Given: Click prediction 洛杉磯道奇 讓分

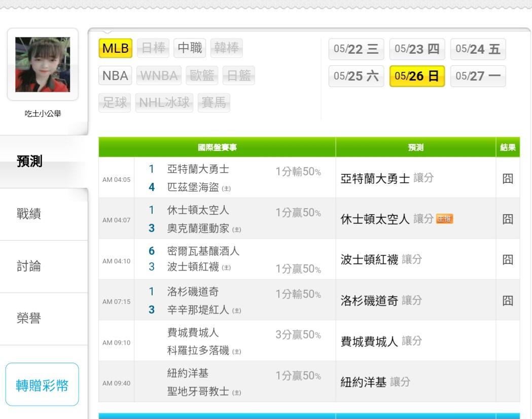Looking at the screenshot, I should (381, 300).
